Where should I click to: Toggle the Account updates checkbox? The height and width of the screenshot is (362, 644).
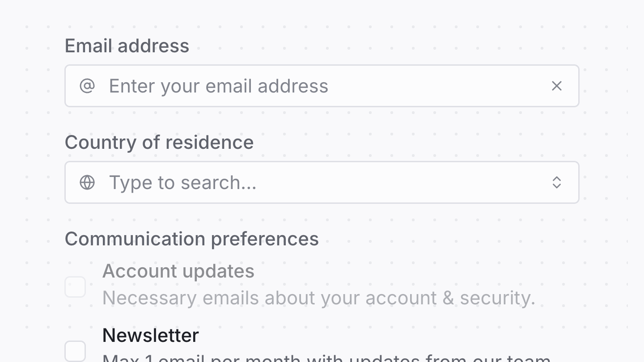(x=75, y=287)
